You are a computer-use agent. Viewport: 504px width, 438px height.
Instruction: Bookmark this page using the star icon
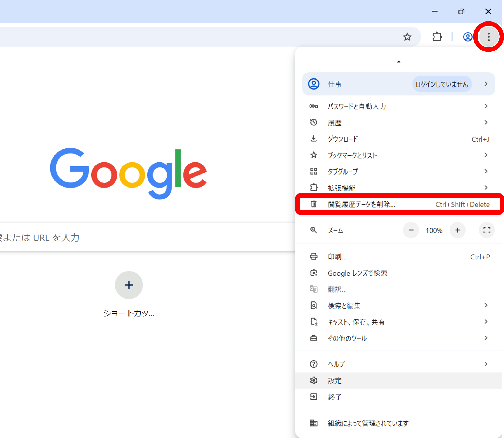[x=407, y=37]
